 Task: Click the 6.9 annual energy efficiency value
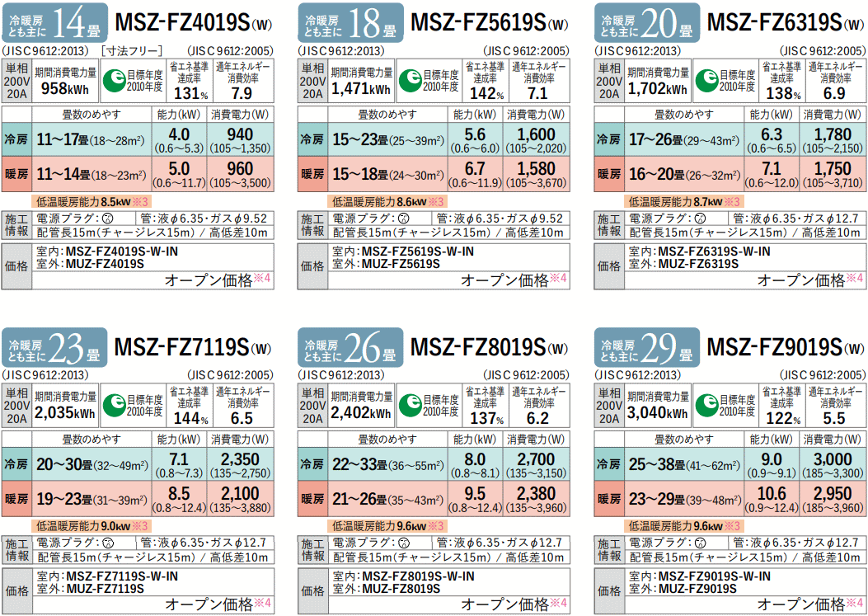(834, 93)
